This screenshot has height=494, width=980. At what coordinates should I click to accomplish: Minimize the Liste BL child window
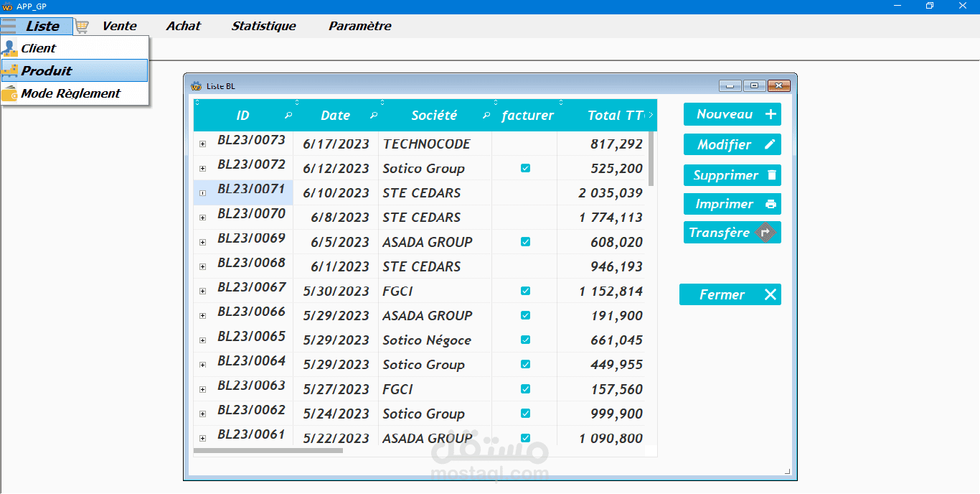tap(730, 86)
